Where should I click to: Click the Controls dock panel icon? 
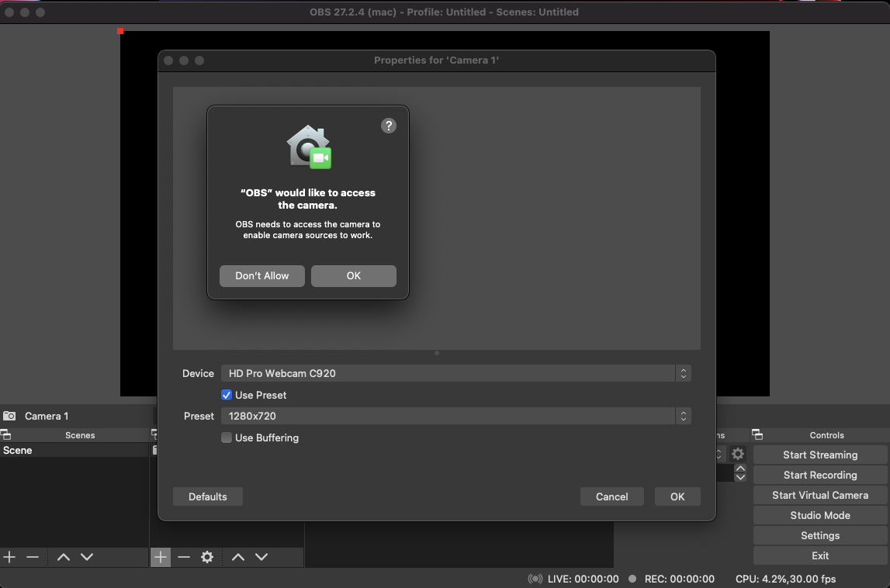click(757, 435)
